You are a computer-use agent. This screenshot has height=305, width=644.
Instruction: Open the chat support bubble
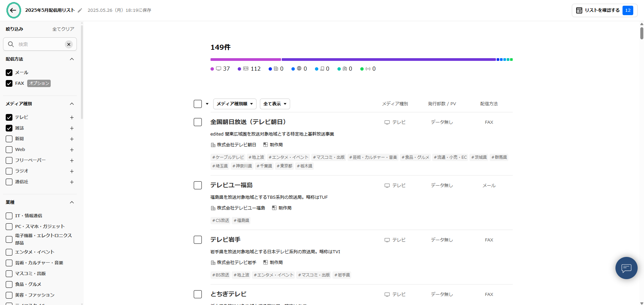[626, 268]
